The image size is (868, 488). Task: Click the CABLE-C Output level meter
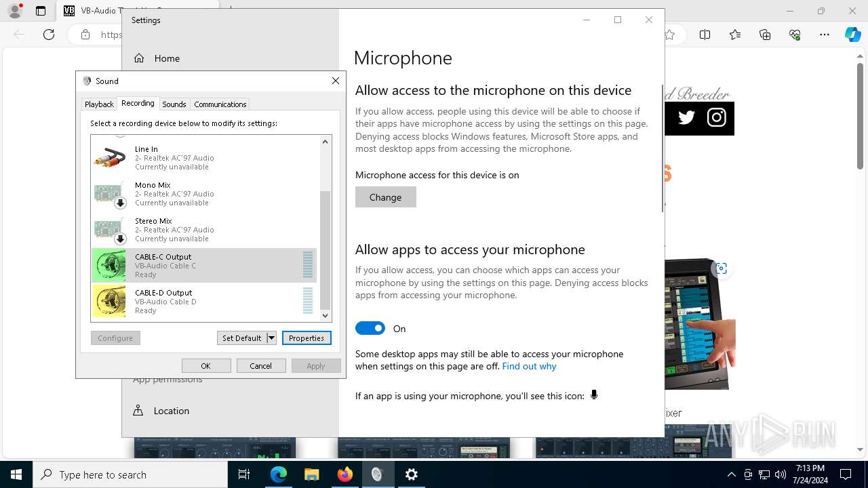point(308,265)
